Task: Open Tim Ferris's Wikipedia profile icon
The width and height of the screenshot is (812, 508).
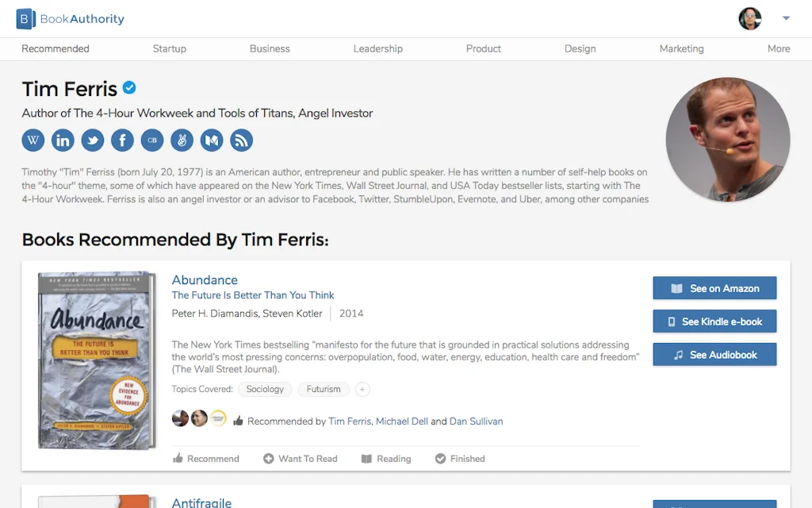Action: (x=33, y=140)
